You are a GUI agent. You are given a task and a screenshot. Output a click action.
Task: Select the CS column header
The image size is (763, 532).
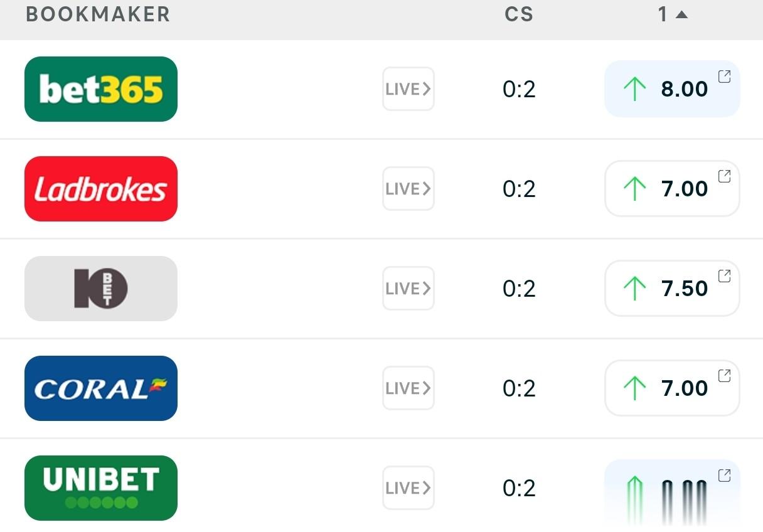tap(519, 14)
